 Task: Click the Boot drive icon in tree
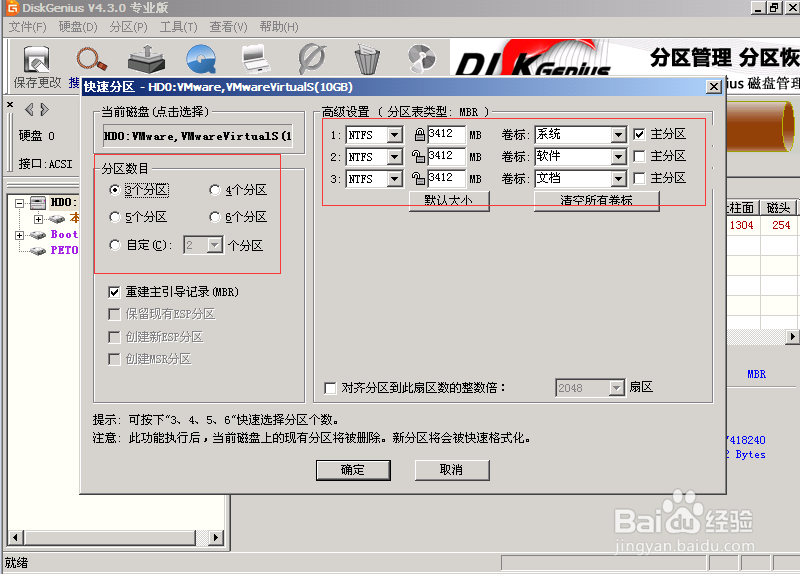tap(38, 235)
